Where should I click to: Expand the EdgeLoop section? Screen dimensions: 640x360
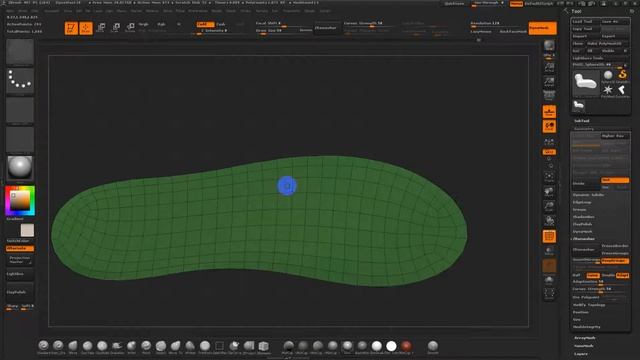coord(582,202)
